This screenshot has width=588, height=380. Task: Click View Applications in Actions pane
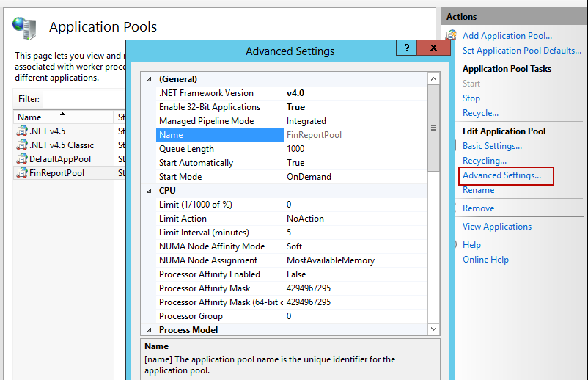[496, 227]
